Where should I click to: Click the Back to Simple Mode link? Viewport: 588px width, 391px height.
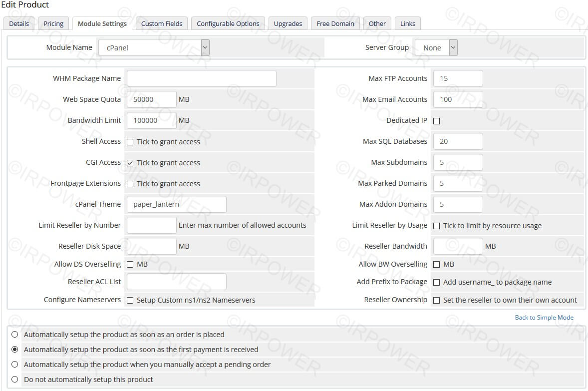tap(544, 318)
